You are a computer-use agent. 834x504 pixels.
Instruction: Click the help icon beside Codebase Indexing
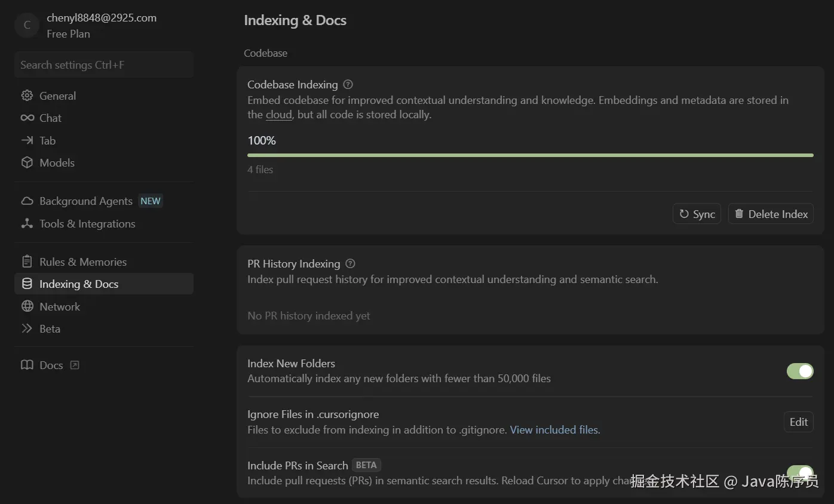(x=348, y=85)
